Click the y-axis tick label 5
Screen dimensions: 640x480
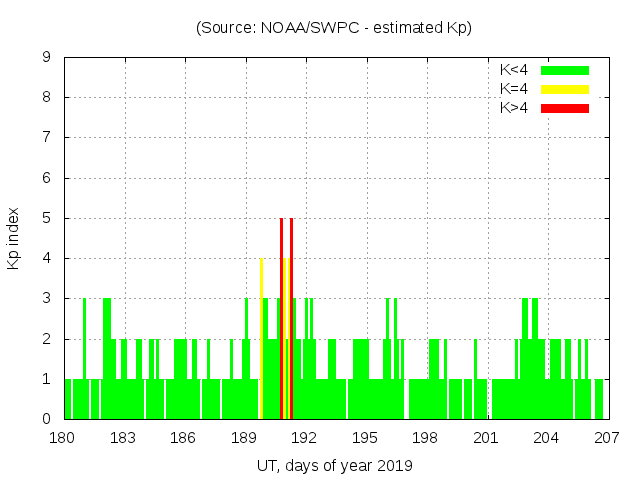click(x=47, y=218)
